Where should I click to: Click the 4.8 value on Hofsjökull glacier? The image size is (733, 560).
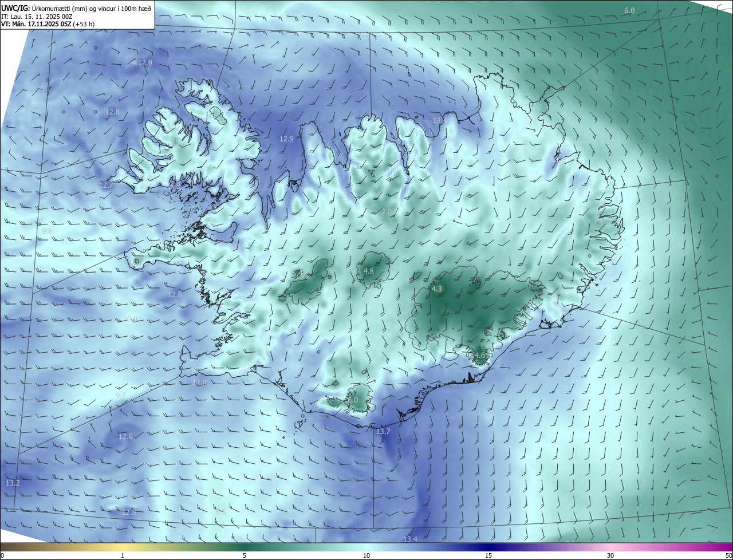click(369, 271)
